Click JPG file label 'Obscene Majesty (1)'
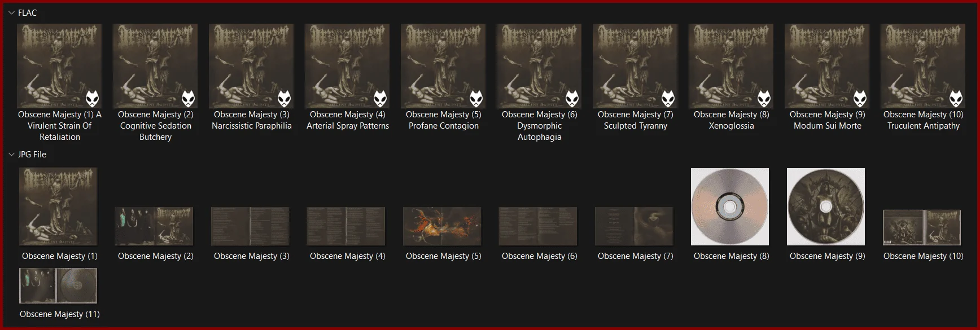Viewport: 980px width, 330px height. click(60, 256)
